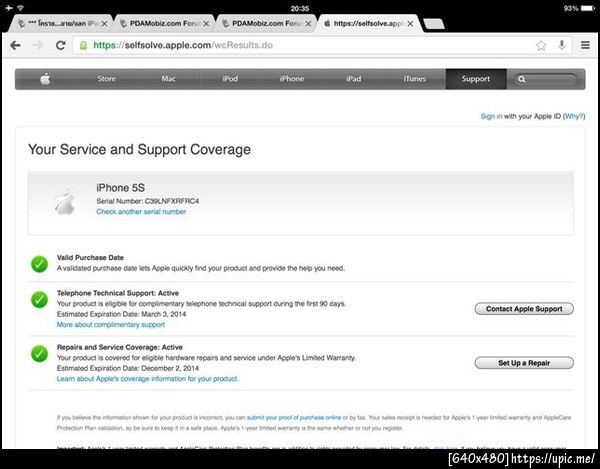Click the Serial Number C39LNFXRFRC4 text
Screen dimensions: 600x469
(x=148, y=201)
